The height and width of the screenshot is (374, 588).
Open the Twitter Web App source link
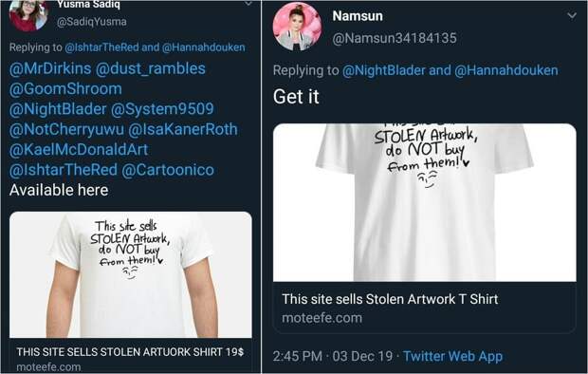(x=452, y=356)
